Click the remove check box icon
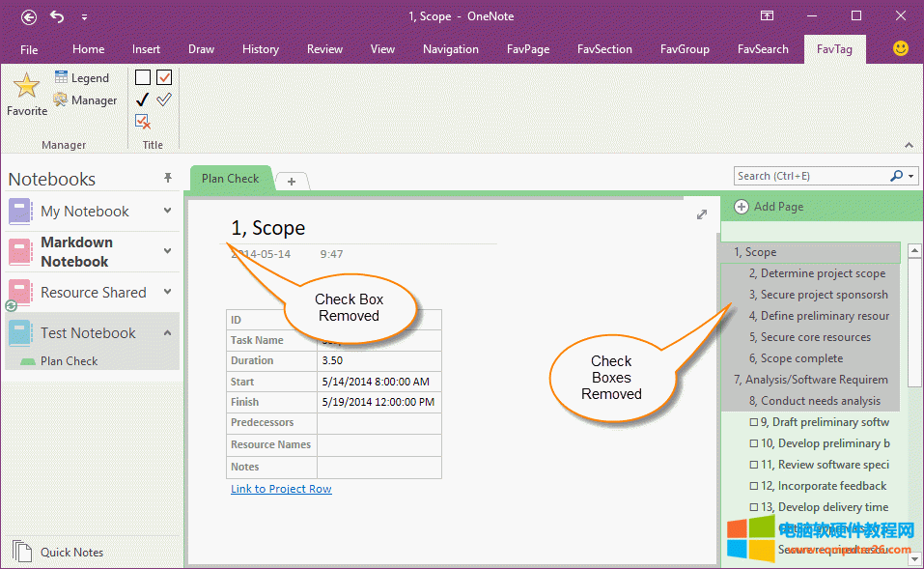 [143, 121]
